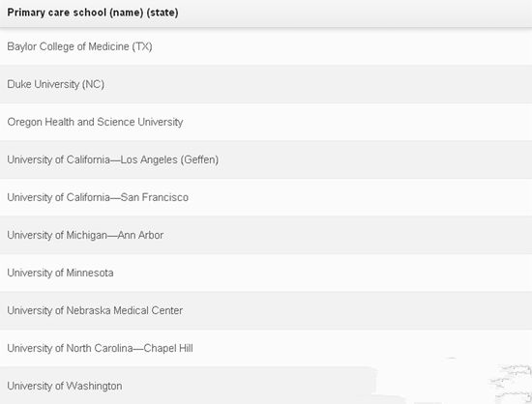Click the (NC) state abbreviation text

tap(93, 84)
